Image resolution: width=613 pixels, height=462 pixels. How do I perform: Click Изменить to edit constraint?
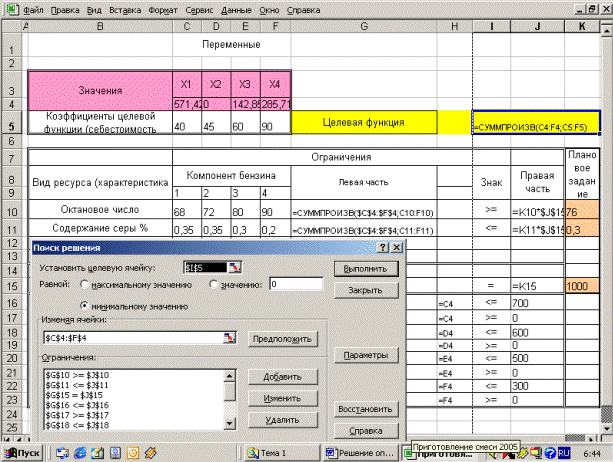[x=283, y=398]
